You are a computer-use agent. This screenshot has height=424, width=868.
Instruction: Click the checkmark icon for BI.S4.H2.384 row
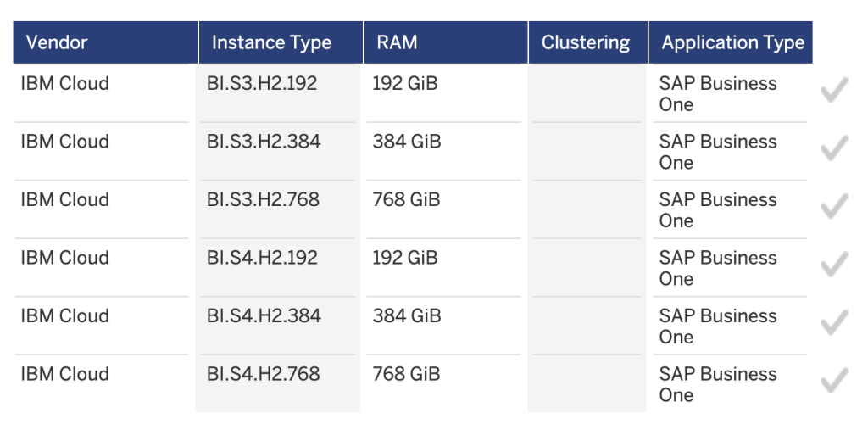pyautogui.click(x=834, y=323)
